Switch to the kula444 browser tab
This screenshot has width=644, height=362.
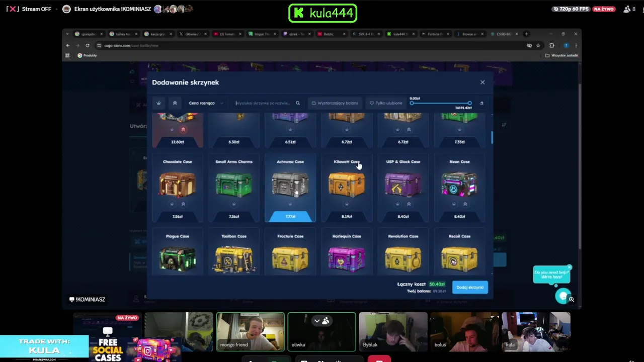[x=401, y=34]
